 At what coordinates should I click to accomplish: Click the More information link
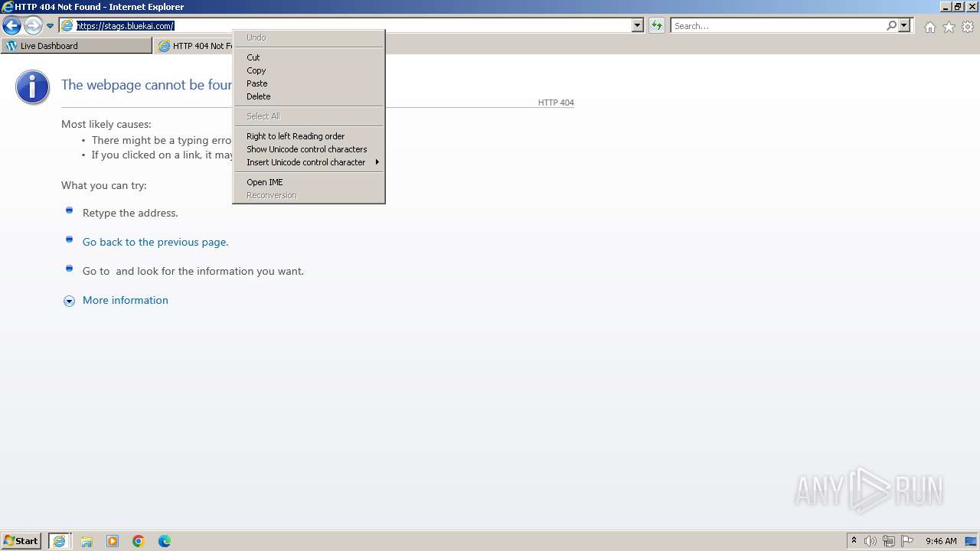coord(126,300)
